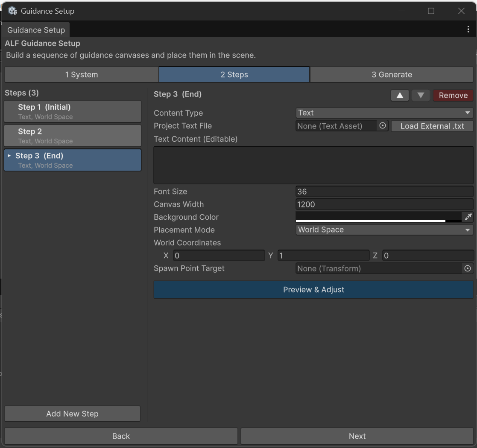Viewport: 477px width, 448px height.
Task: Click the Spawn Point Target label
Action: click(x=189, y=268)
